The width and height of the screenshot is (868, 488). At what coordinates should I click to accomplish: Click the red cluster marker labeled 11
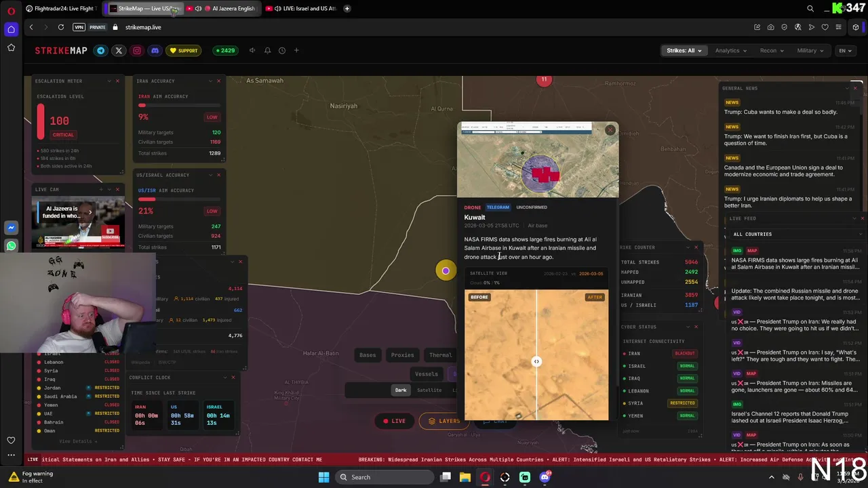(x=544, y=79)
